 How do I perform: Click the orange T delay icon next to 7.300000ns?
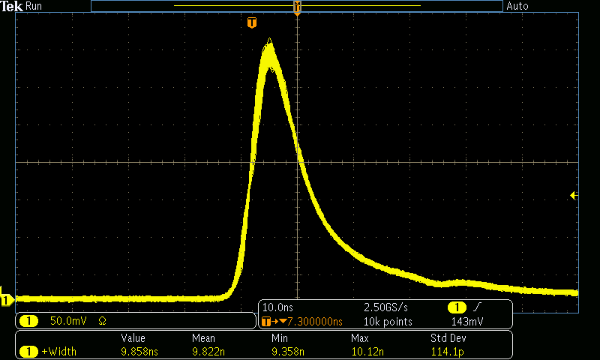click(266, 321)
